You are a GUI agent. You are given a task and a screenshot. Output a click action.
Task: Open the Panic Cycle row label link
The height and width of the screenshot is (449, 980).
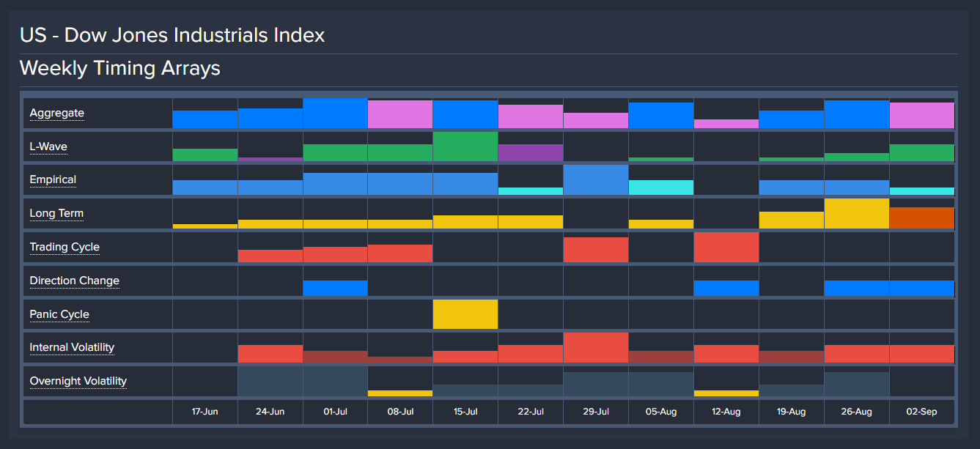point(59,314)
